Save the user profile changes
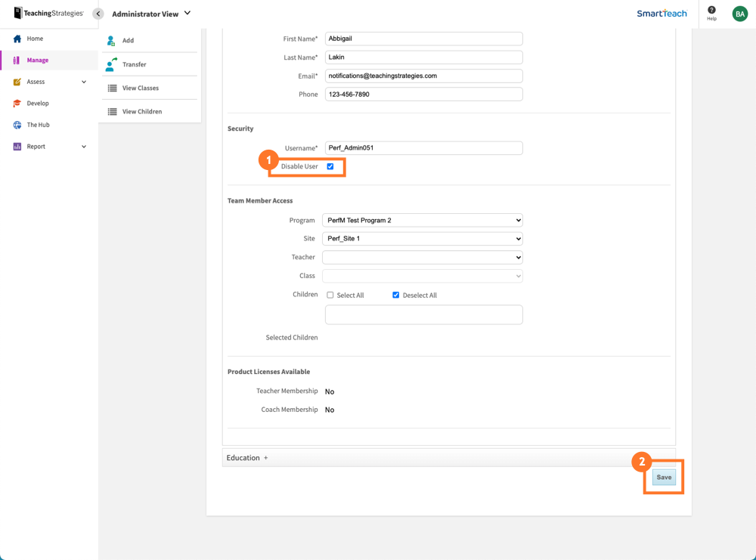This screenshot has width=756, height=560. [x=664, y=477]
